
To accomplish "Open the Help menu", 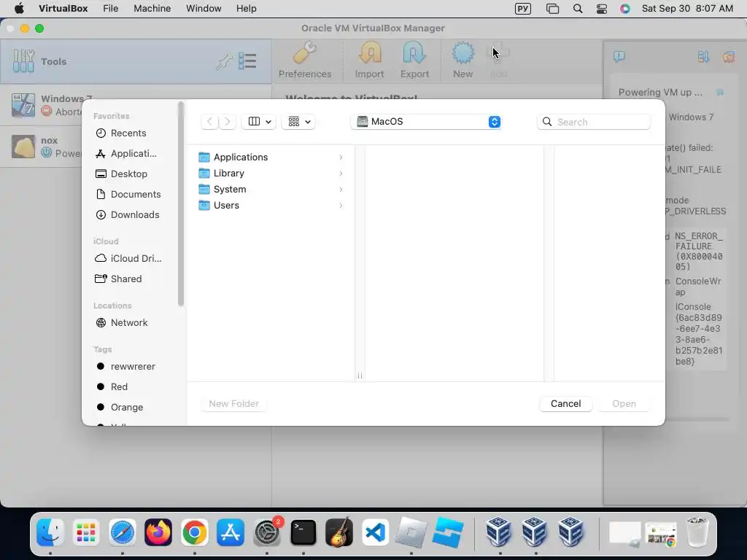I will 247,9.
